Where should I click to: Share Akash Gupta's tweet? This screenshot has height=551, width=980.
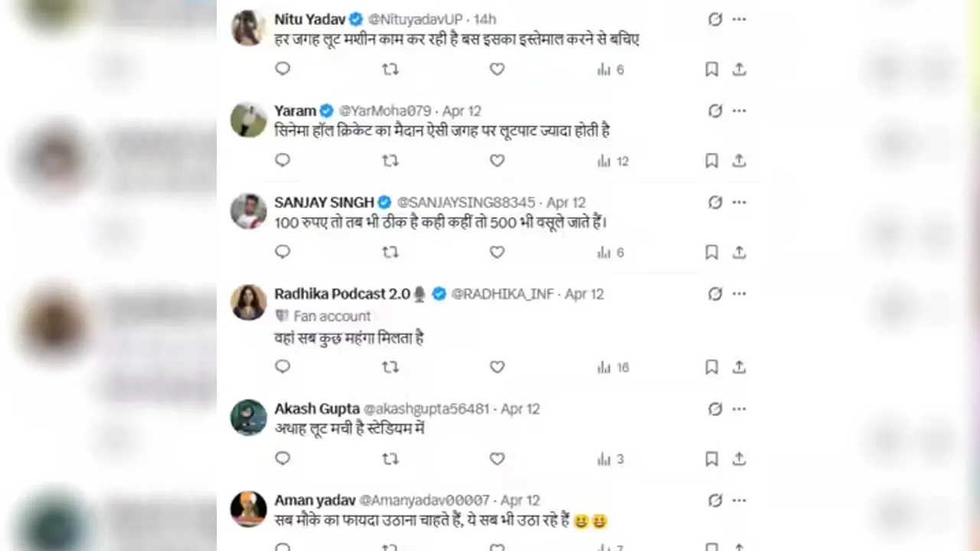[739, 459]
